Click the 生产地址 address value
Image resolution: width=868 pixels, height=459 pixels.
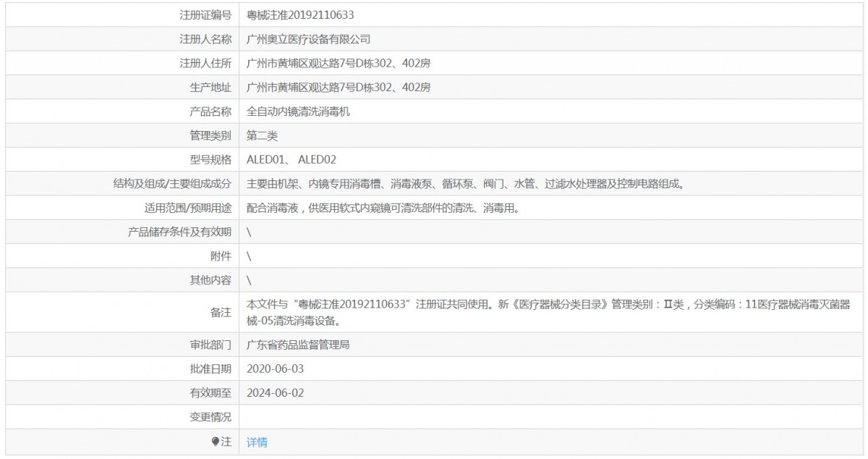click(339, 88)
